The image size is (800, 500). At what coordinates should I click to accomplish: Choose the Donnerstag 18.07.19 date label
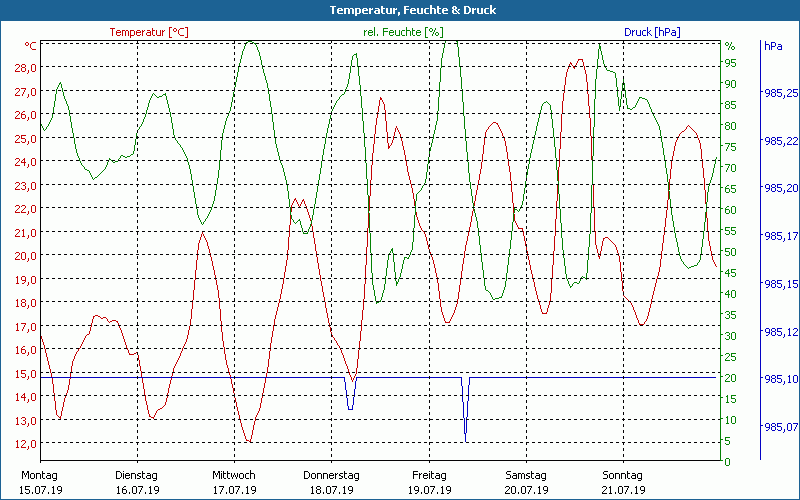331,482
